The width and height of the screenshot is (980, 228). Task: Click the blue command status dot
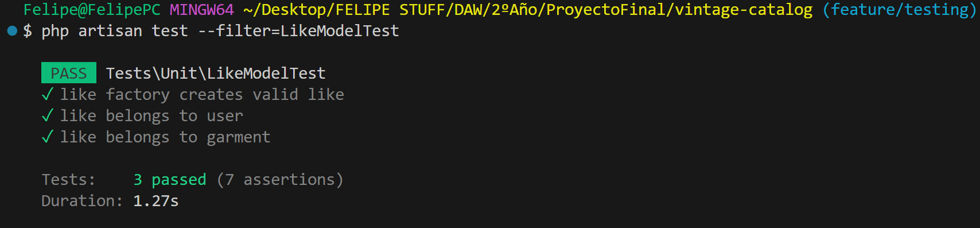(12, 31)
